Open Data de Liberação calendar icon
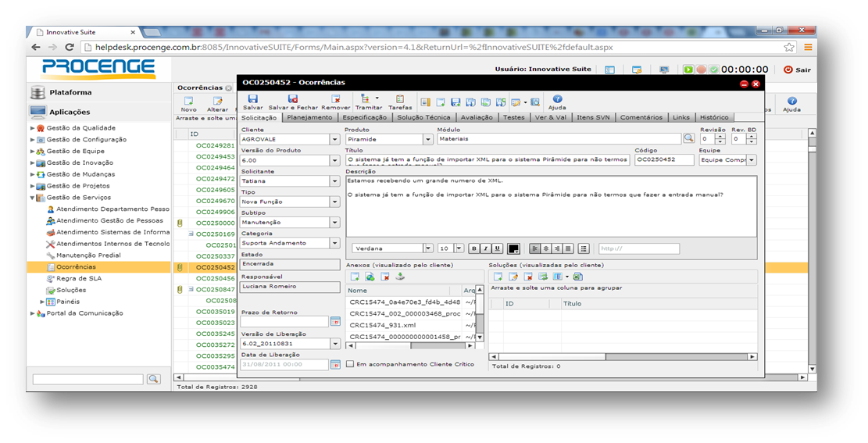 335,364
